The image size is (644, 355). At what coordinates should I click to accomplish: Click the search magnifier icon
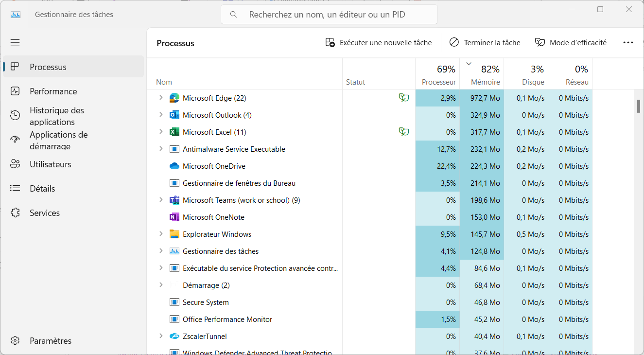pyautogui.click(x=234, y=15)
